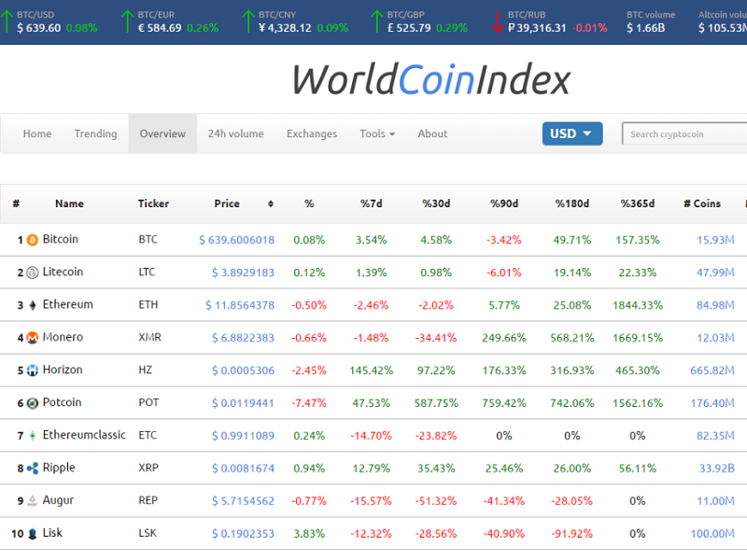
Task: Open the Bitcoin coin page
Action: pos(60,239)
